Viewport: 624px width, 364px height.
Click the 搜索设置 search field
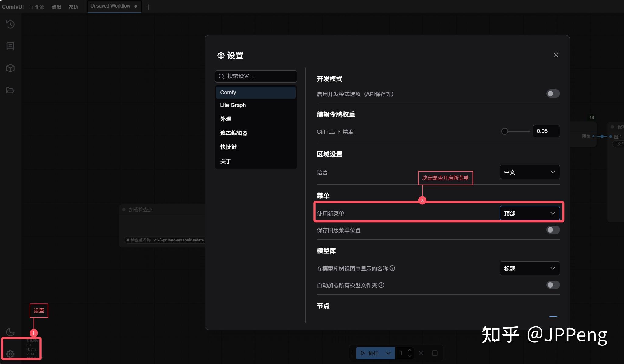256,76
